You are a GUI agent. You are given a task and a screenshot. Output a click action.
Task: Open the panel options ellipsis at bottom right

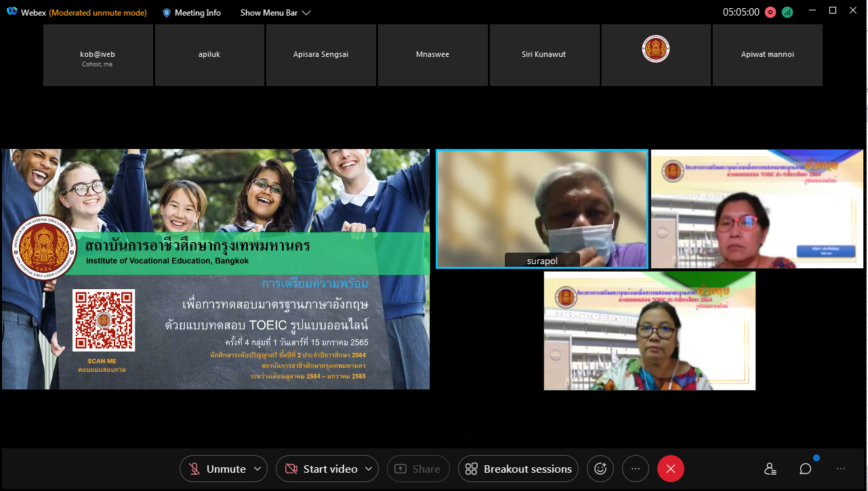click(x=841, y=469)
